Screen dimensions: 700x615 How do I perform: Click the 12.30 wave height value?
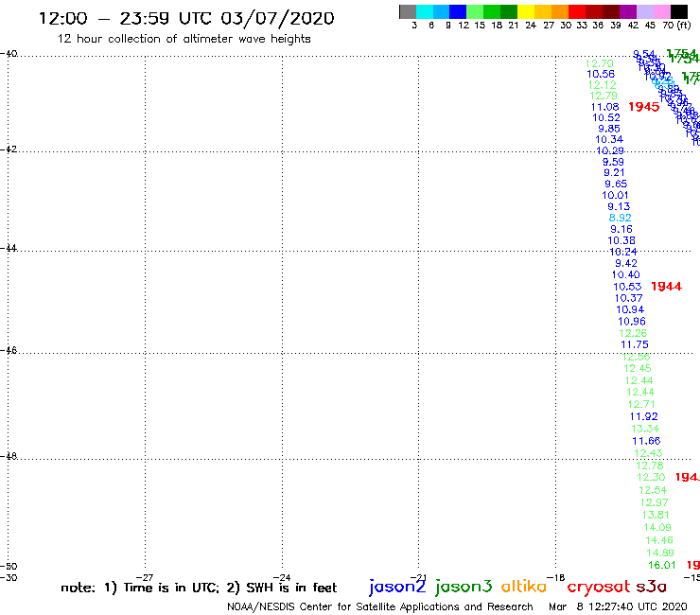click(x=651, y=478)
